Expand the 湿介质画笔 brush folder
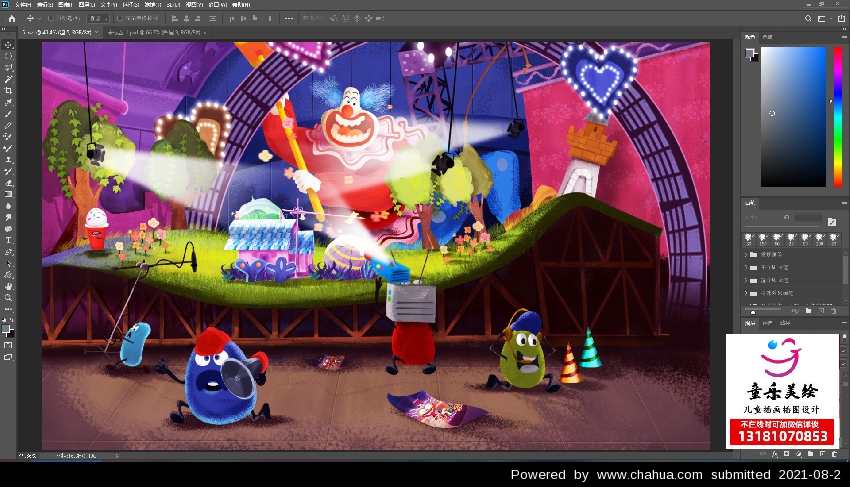850x487 pixels. pos(746,280)
